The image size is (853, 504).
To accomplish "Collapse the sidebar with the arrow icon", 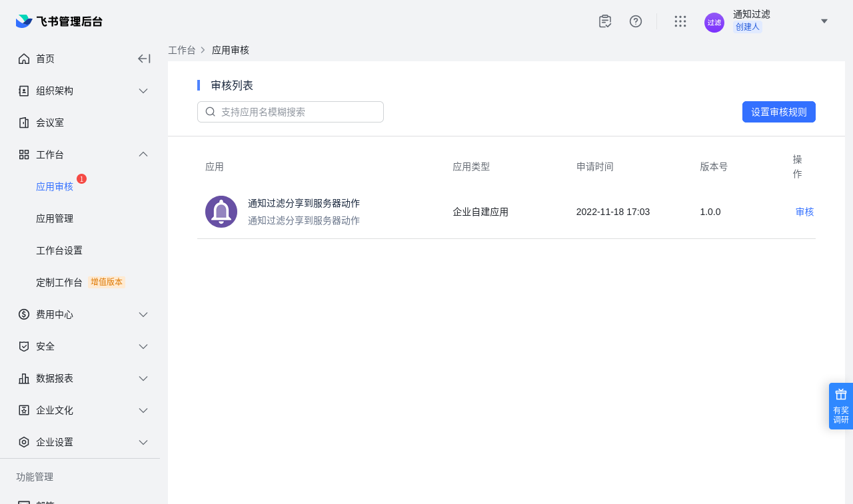I will point(144,59).
